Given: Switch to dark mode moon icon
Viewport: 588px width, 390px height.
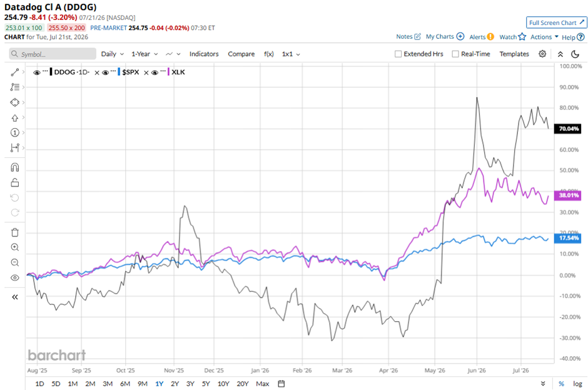Looking at the screenshot, I should 575,54.
